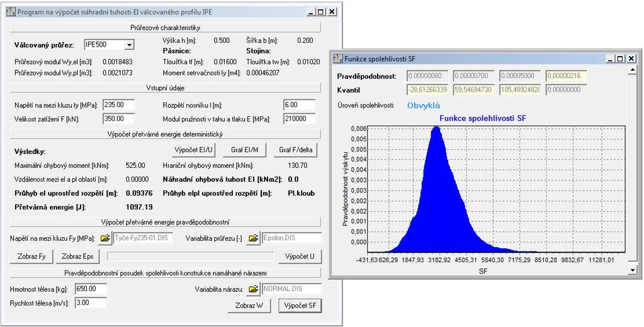Click the probability field 0.00000700

pos(474,76)
